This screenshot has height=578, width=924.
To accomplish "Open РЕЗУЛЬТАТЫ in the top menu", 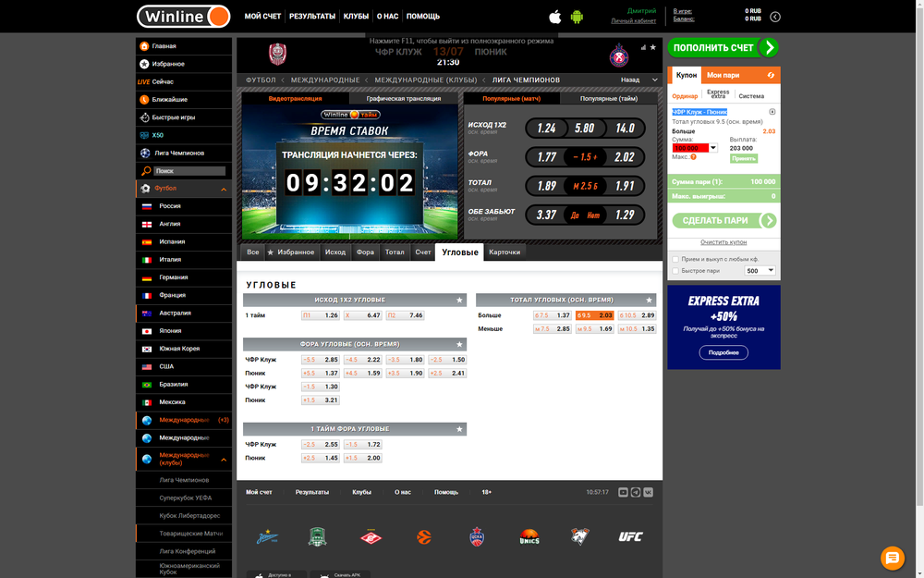I will click(312, 17).
